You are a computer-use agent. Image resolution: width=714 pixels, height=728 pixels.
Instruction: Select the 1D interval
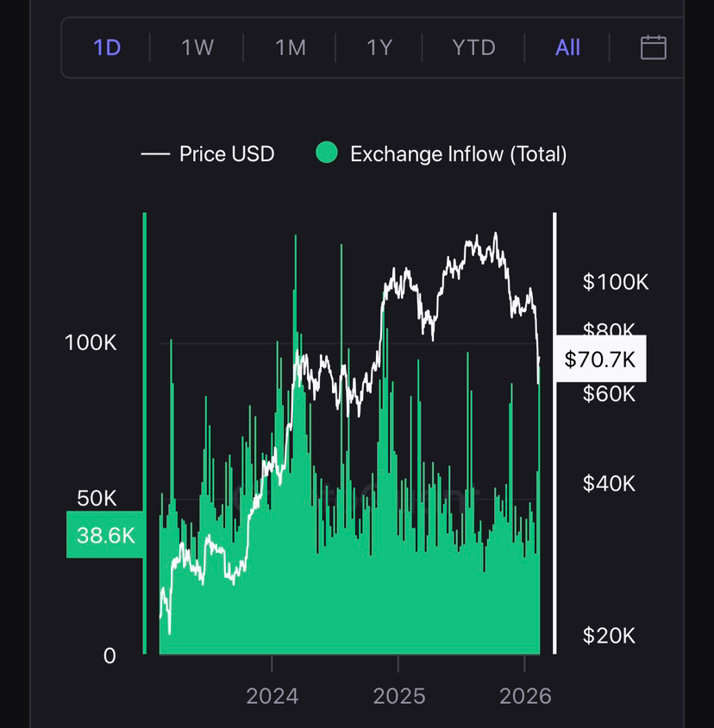click(107, 47)
